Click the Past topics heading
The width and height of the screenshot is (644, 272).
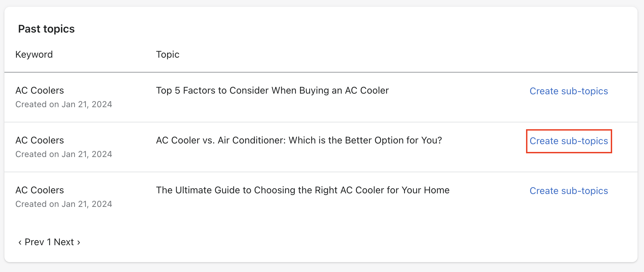[46, 29]
